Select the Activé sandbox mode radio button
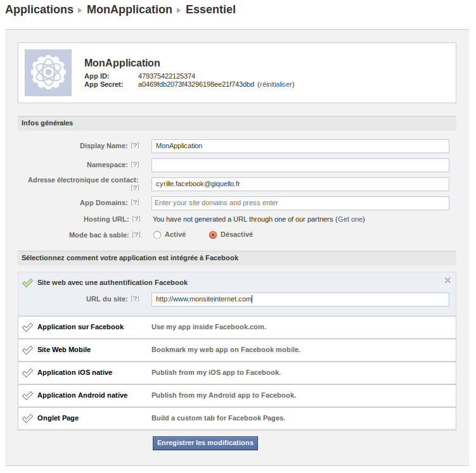Viewport: 476px width, 473px height. 157,235
